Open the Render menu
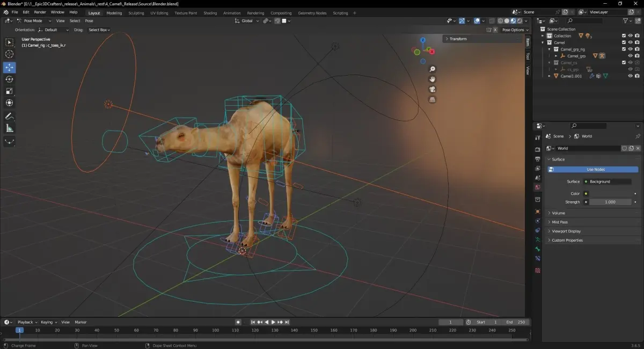 40,12
